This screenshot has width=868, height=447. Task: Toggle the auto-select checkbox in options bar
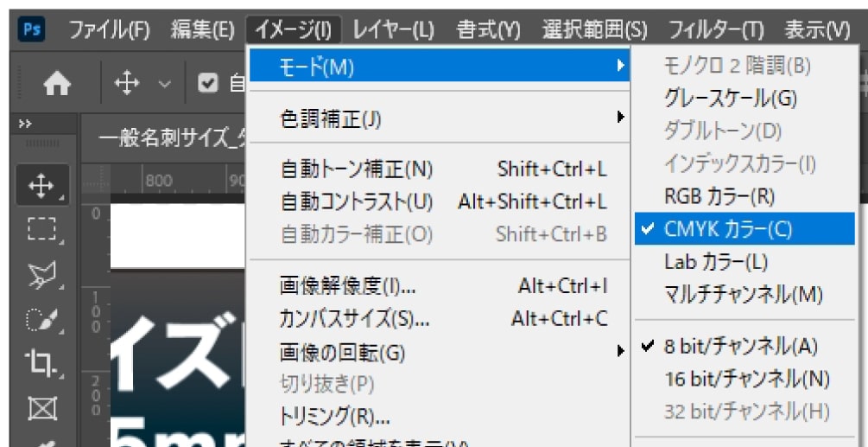(x=208, y=84)
